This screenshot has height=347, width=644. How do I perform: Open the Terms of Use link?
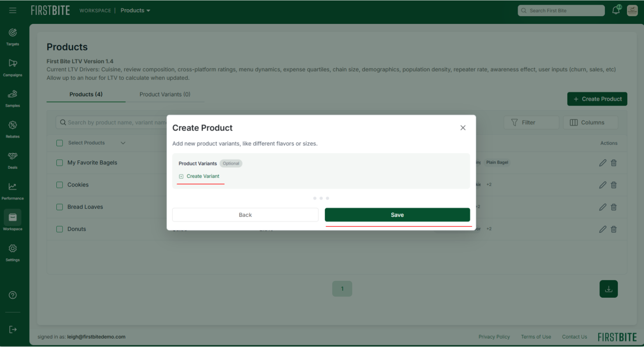536,337
